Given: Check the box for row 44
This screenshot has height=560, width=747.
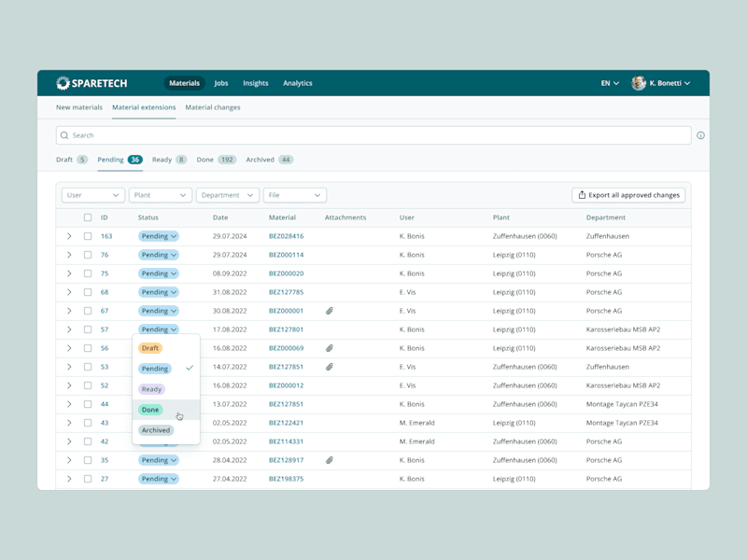Looking at the screenshot, I should (x=88, y=404).
